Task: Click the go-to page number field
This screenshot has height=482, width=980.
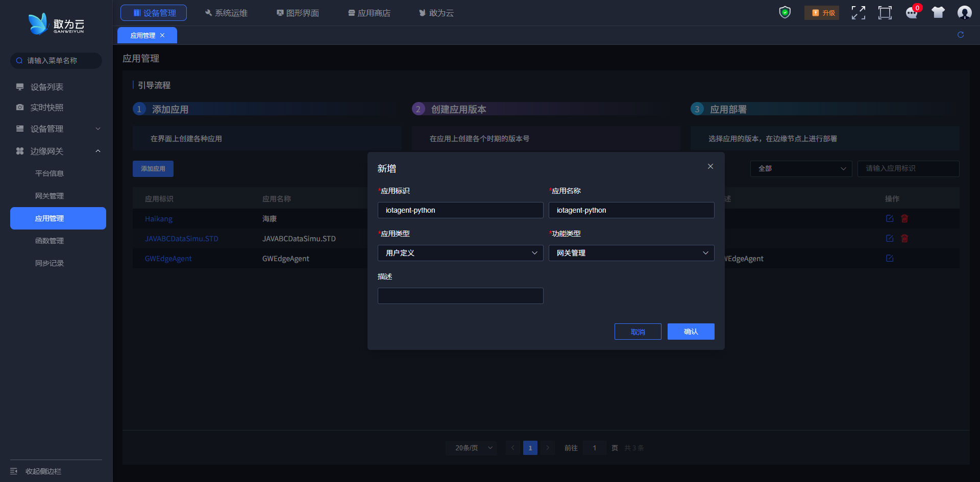Action: tap(595, 448)
